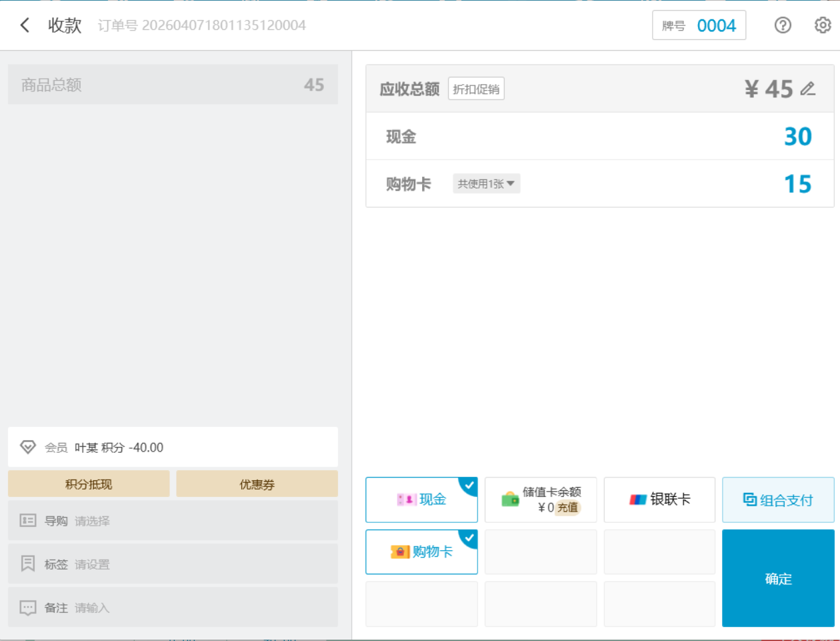Click the pencil icon to edit 应收总额
840x641 pixels.
pos(808,89)
